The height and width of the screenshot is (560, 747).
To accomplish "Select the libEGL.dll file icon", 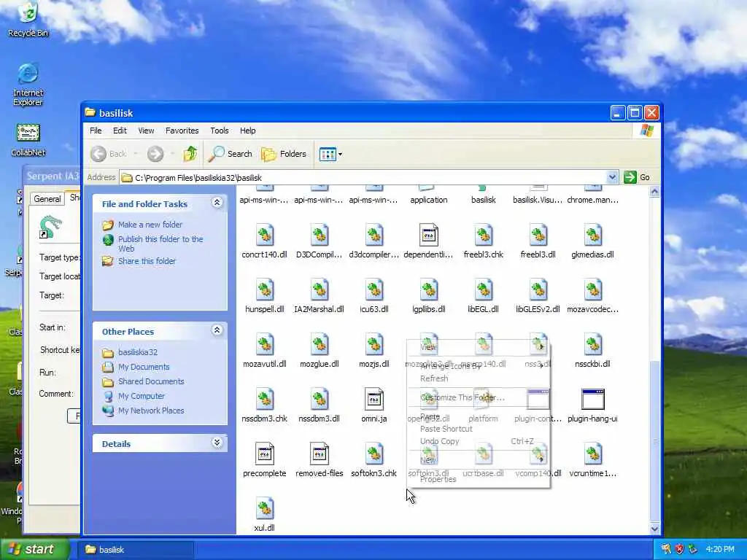I will point(483,290).
